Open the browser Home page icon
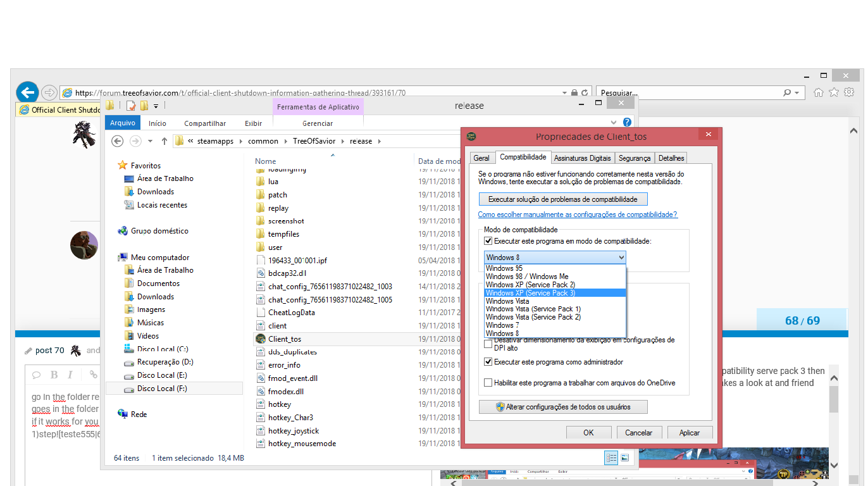The height and width of the screenshot is (486, 868). click(x=819, y=92)
